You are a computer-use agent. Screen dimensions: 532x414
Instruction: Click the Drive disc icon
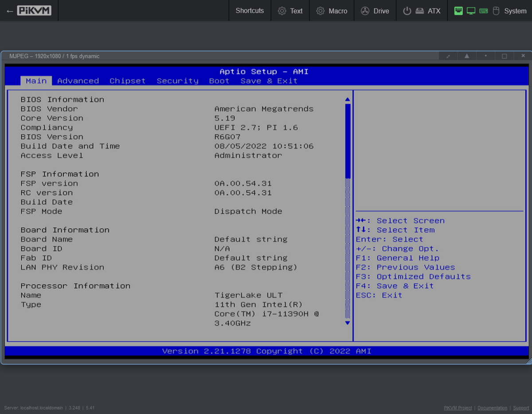click(365, 11)
